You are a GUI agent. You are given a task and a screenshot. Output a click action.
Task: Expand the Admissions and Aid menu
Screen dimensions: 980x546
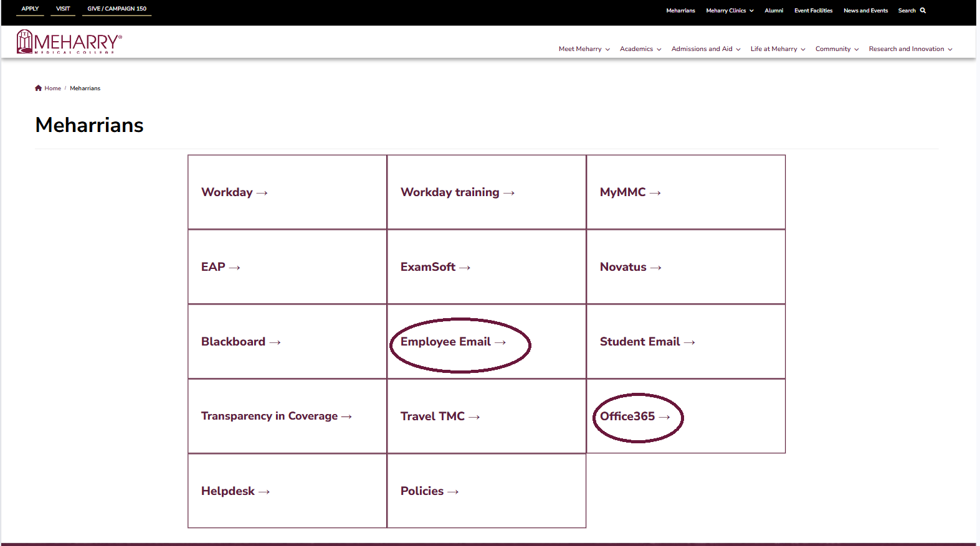click(x=706, y=49)
